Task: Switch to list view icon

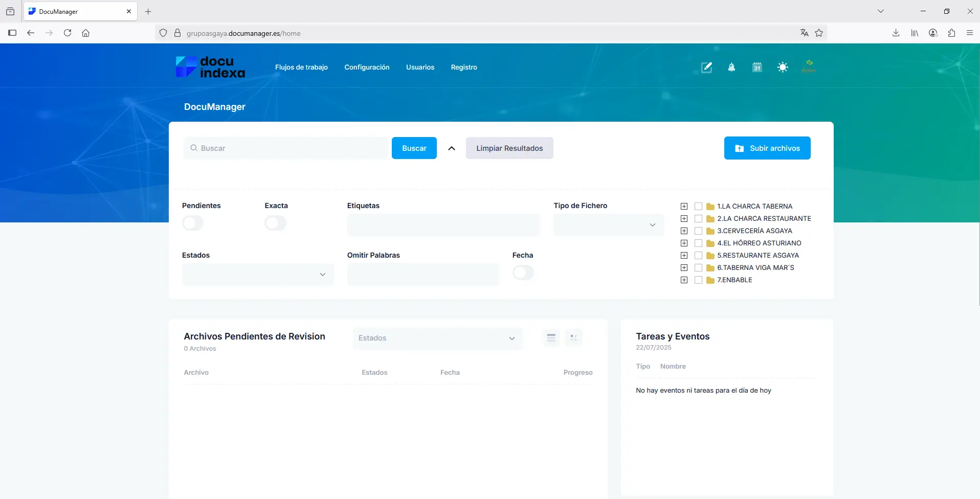Action: tap(551, 338)
